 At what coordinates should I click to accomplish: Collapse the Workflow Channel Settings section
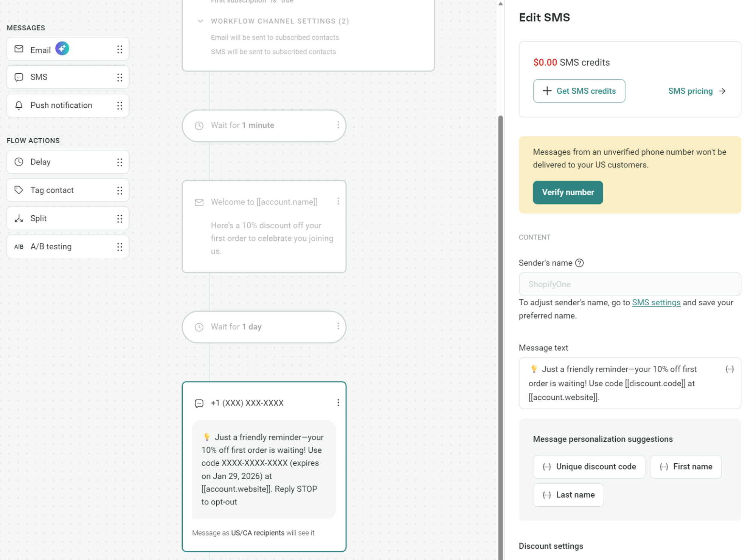200,21
